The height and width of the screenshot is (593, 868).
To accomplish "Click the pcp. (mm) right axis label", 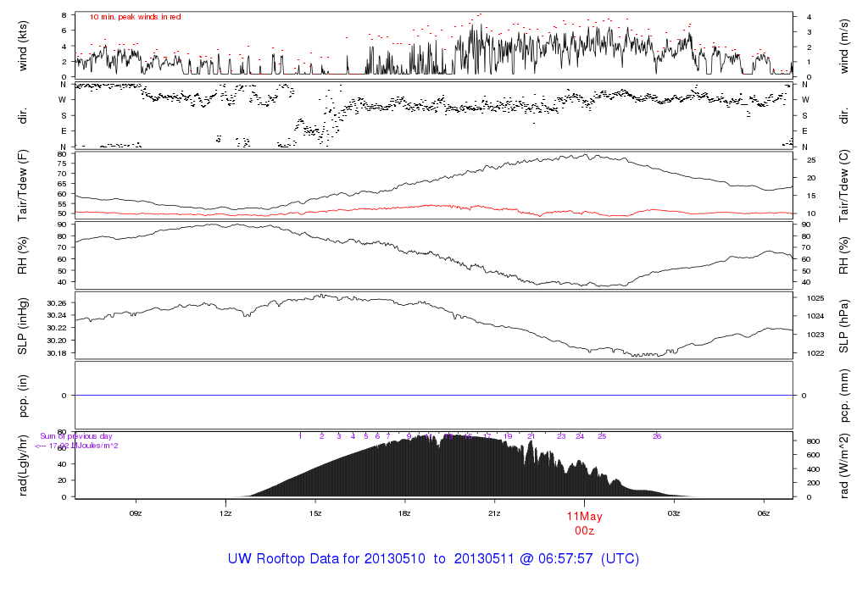I will (843, 396).
